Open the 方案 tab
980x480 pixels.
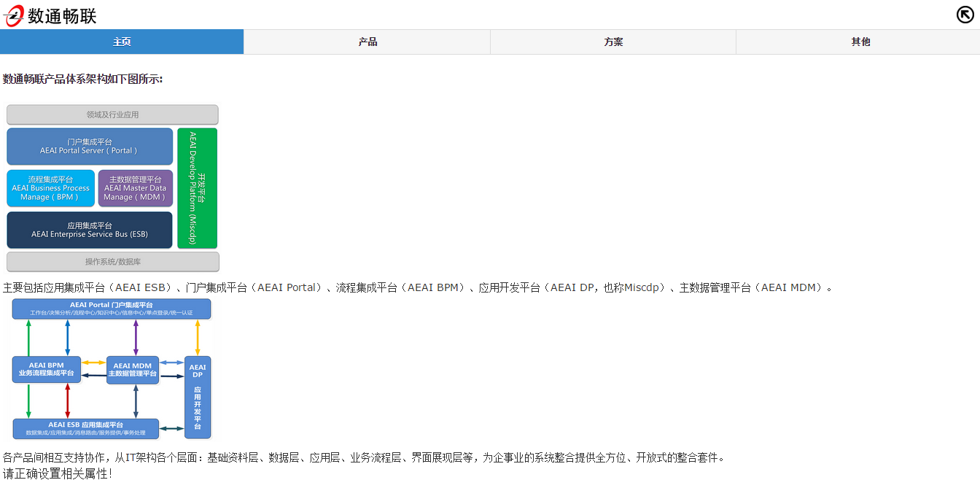tap(613, 42)
